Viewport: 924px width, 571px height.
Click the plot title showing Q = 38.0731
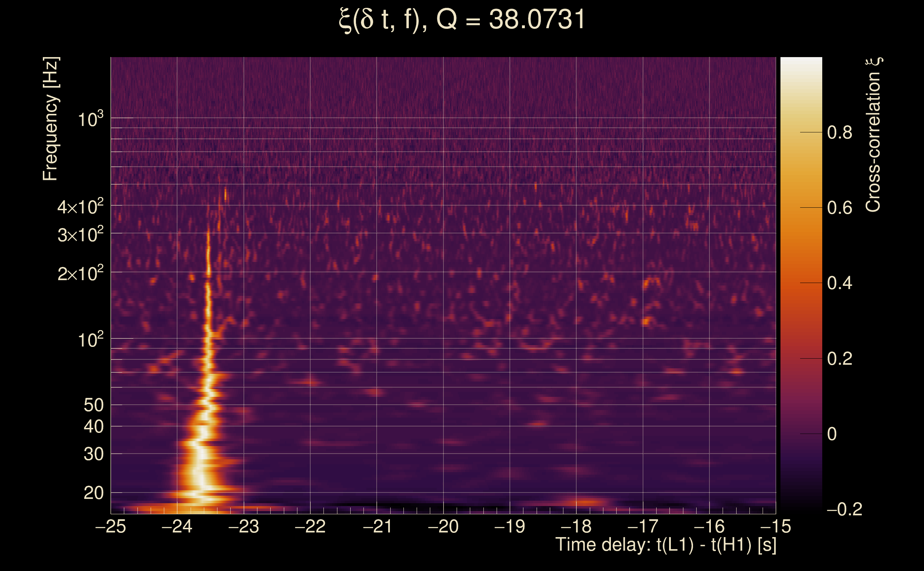pos(462,20)
